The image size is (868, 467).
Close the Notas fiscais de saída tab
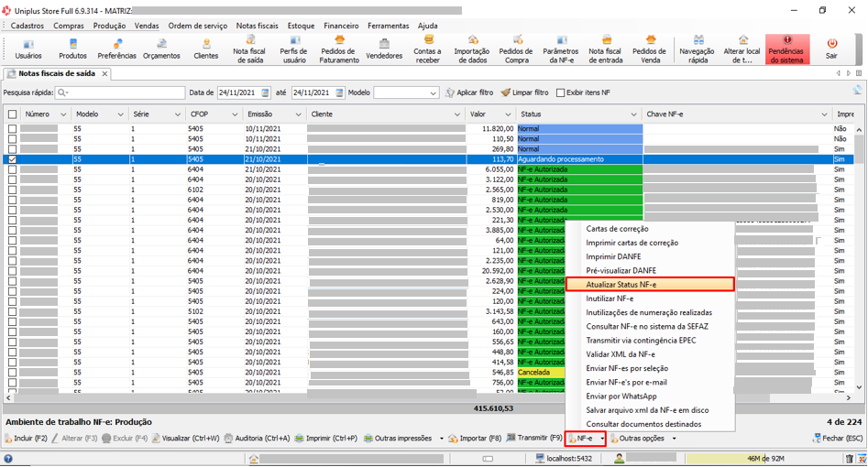(x=104, y=73)
